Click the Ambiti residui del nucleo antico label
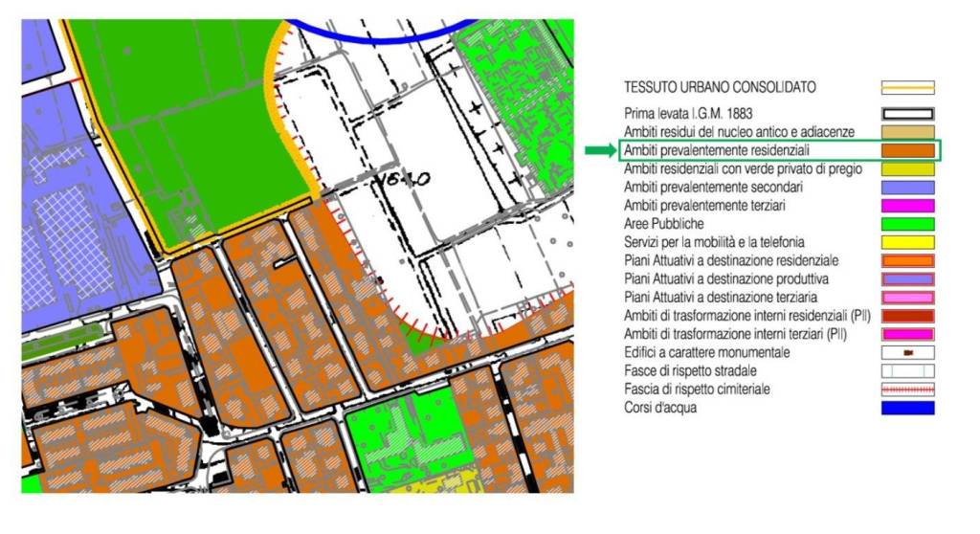 [739, 132]
